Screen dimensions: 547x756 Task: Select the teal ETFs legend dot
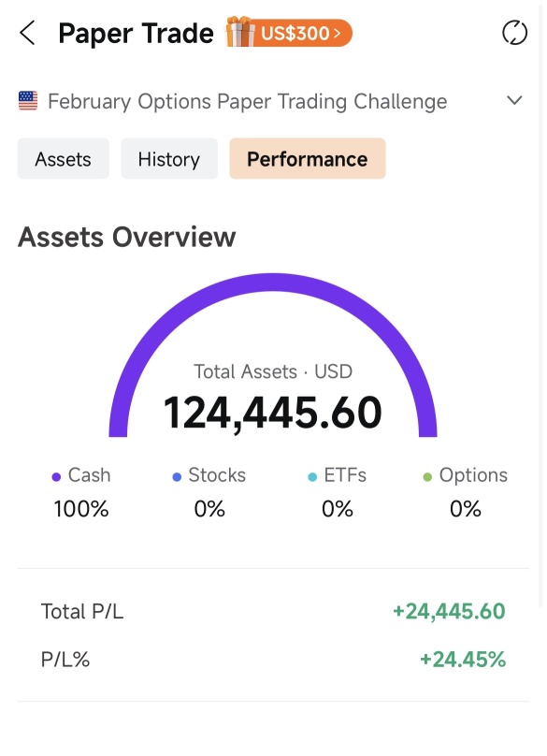(312, 477)
